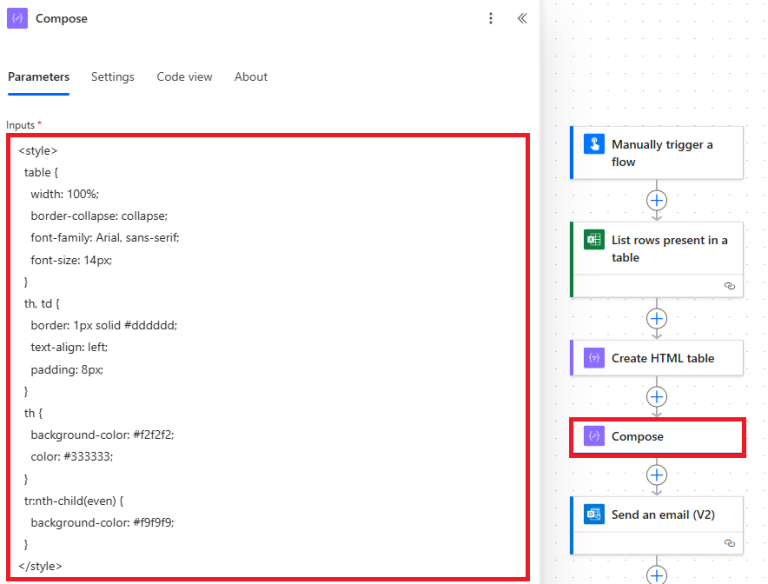Select the Compose card in the flow
Viewport: 768px width, 584px height.
657,437
